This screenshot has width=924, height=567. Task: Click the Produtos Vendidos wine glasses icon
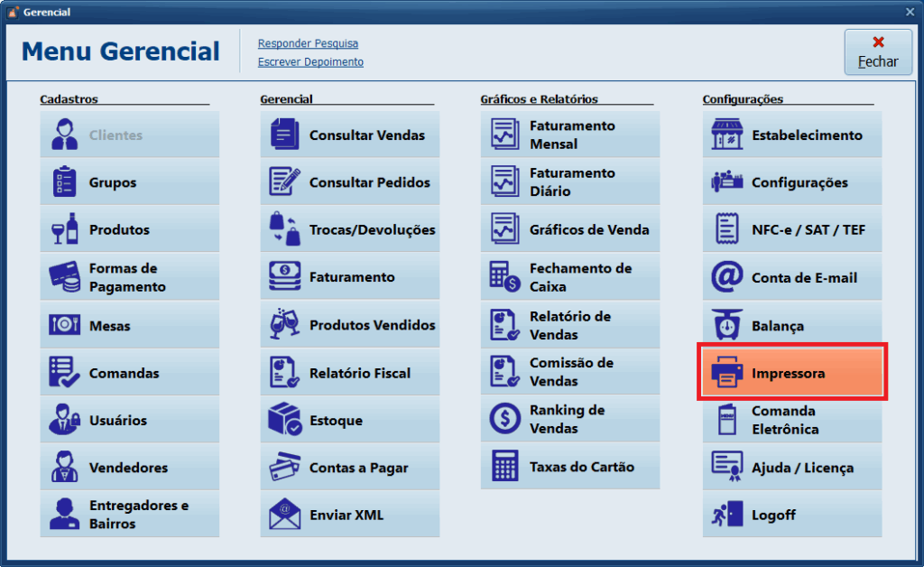(283, 324)
